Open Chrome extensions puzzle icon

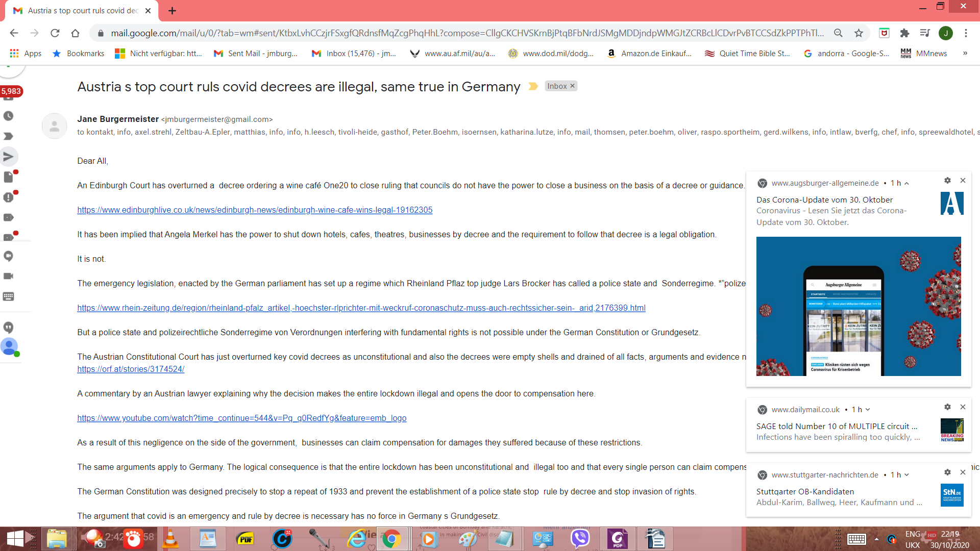(x=904, y=33)
